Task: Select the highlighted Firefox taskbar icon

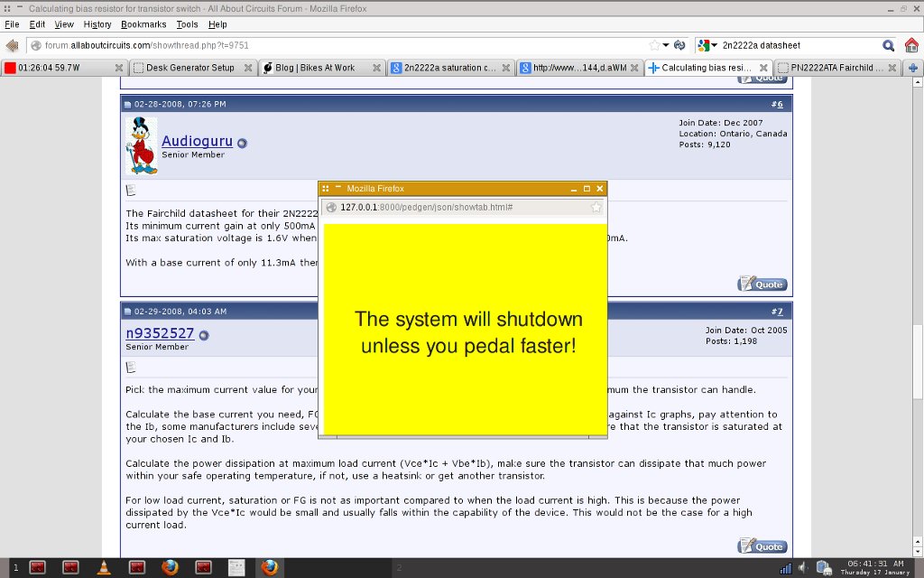Action: [270, 567]
